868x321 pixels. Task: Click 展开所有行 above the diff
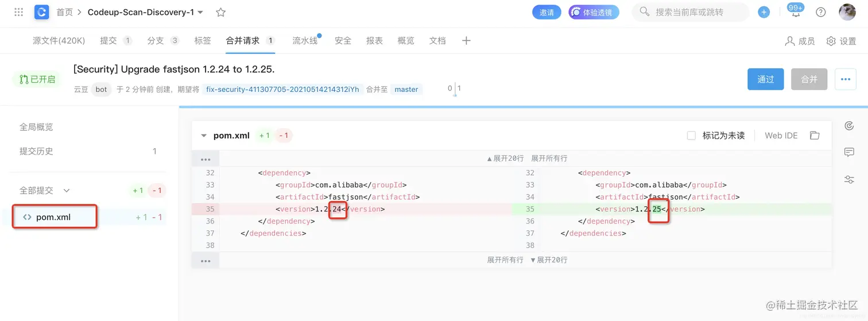549,158
